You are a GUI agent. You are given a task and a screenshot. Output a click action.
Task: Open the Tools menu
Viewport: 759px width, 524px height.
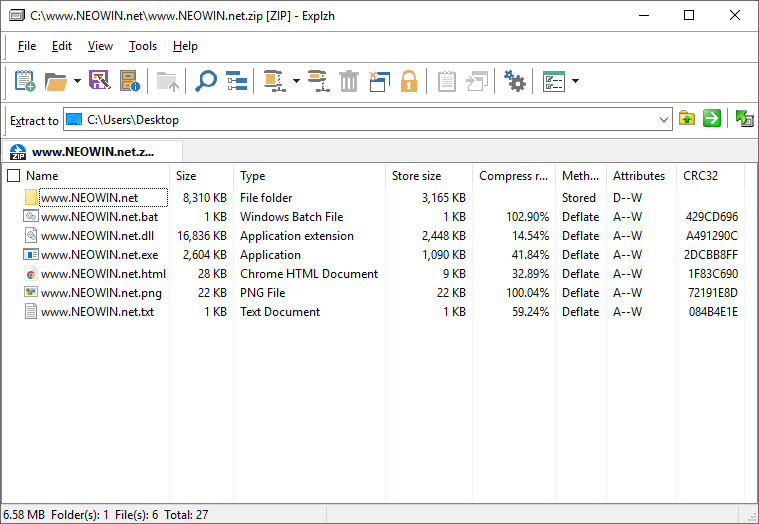[143, 46]
